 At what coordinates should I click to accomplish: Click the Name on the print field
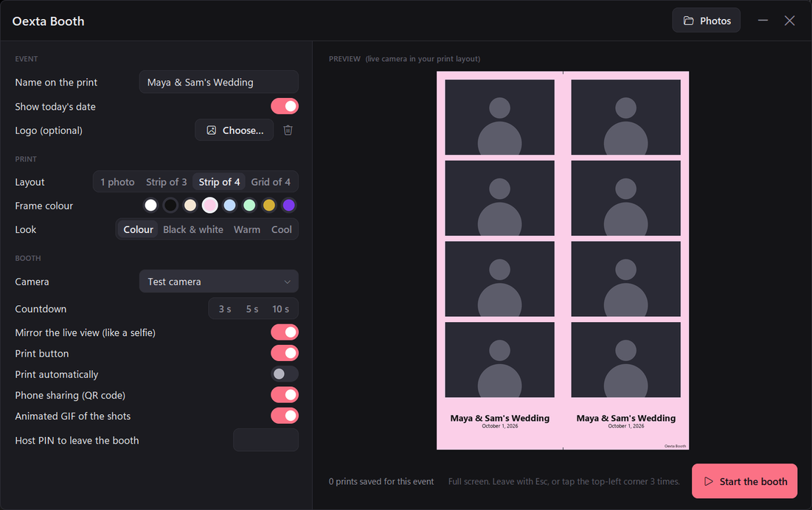coord(219,83)
